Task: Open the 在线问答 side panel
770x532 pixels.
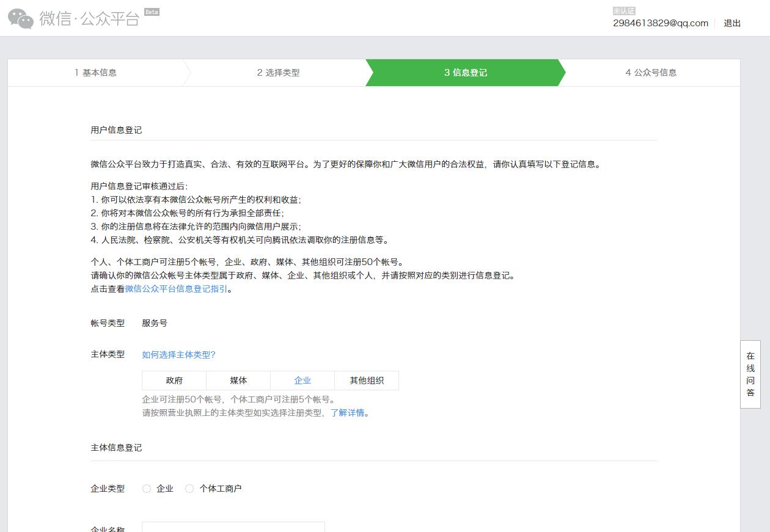Action: pyautogui.click(x=750, y=374)
